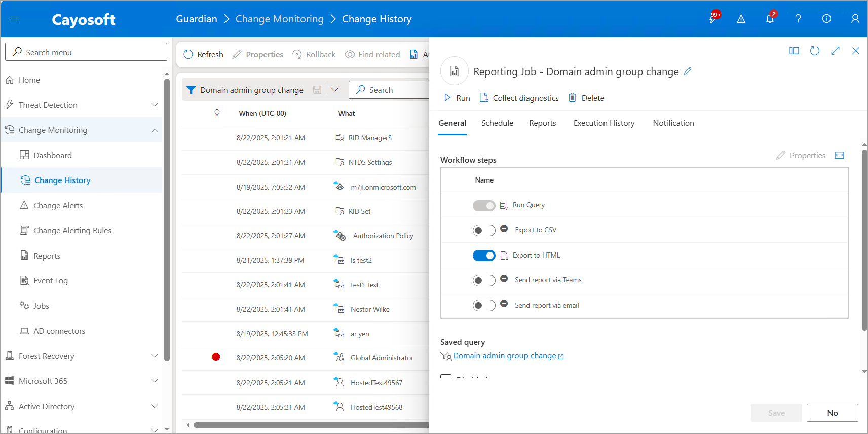Click the Save button
Viewport: 868px width, 434px height.
[776, 413]
